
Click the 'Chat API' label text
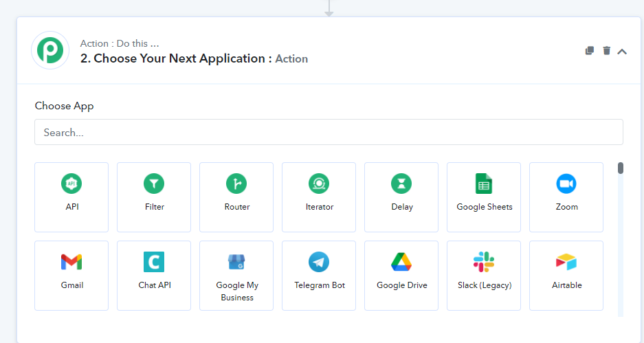pyautogui.click(x=155, y=285)
